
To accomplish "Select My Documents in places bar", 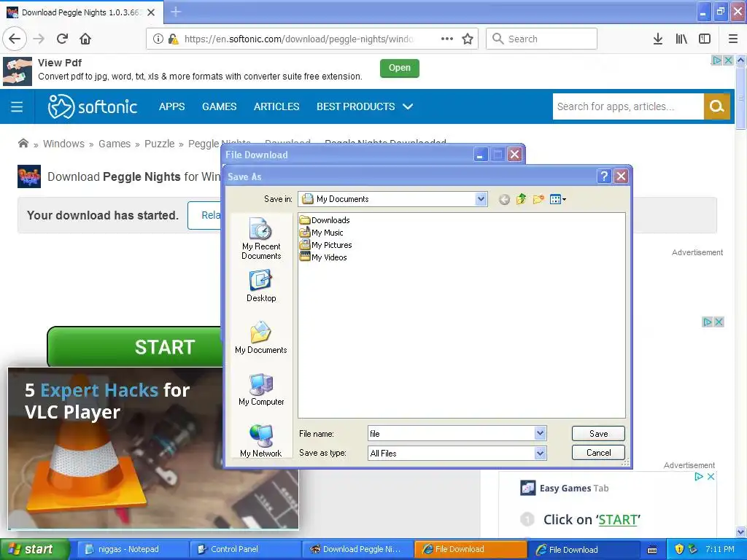I will coord(261,338).
